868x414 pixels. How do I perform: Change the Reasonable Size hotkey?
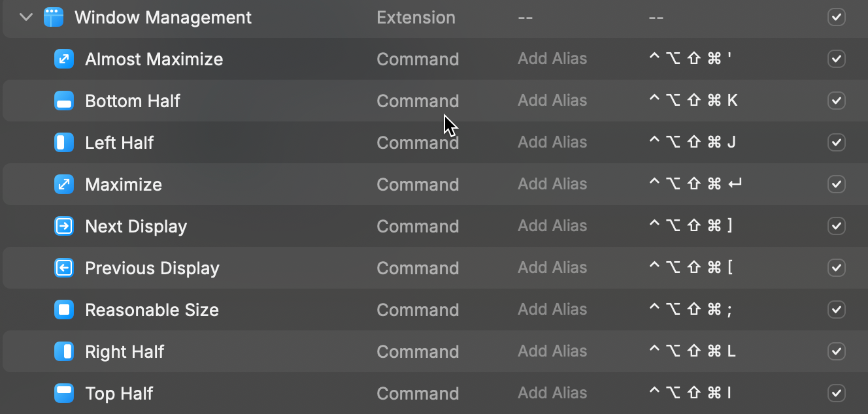click(x=690, y=310)
